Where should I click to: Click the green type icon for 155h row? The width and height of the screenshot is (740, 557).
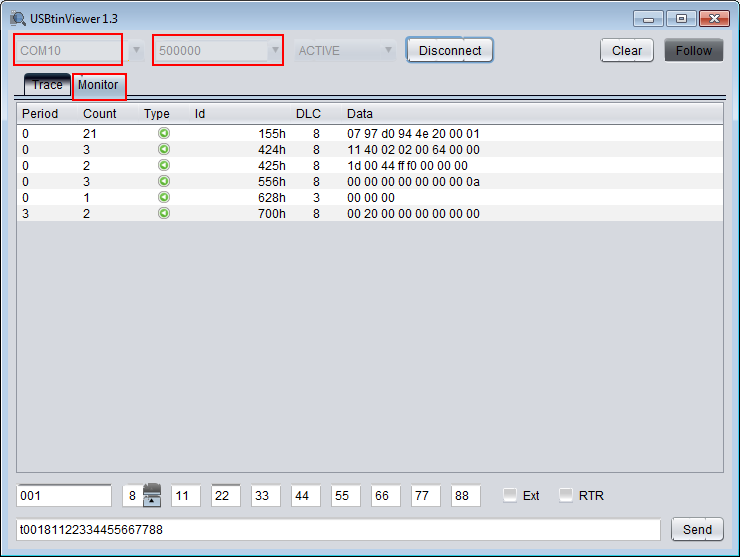[164, 133]
